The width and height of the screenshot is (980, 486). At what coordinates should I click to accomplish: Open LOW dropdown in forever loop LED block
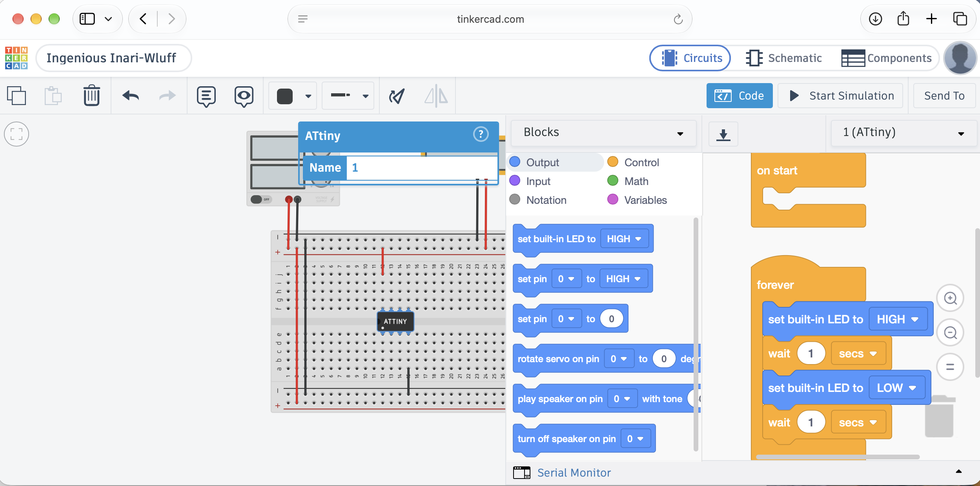point(896,388)
